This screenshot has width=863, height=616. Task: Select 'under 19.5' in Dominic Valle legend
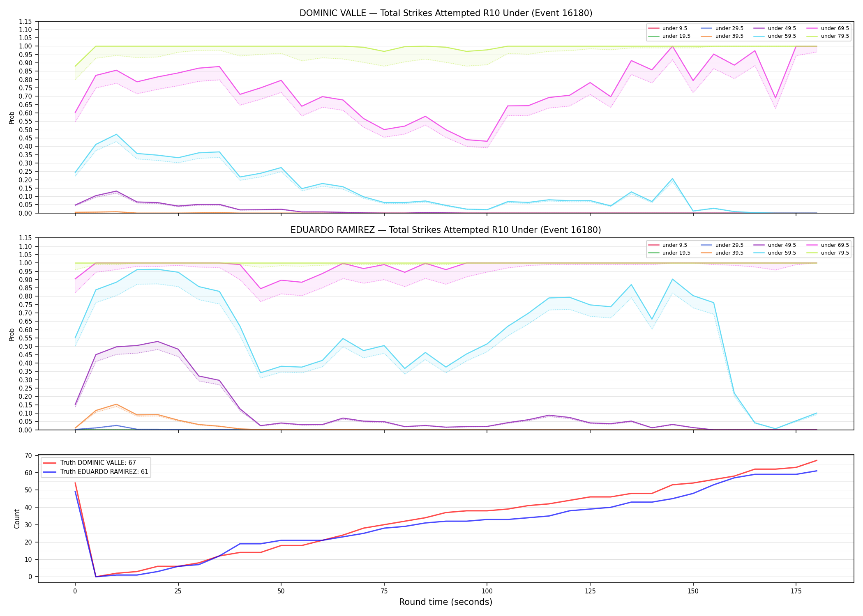click(676, 36)
